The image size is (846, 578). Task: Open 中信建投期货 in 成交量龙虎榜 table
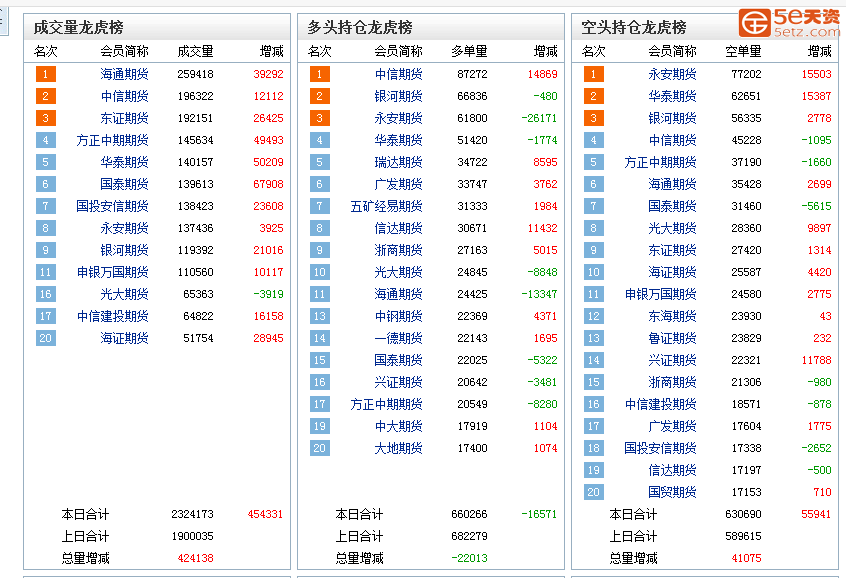[112, 316]
